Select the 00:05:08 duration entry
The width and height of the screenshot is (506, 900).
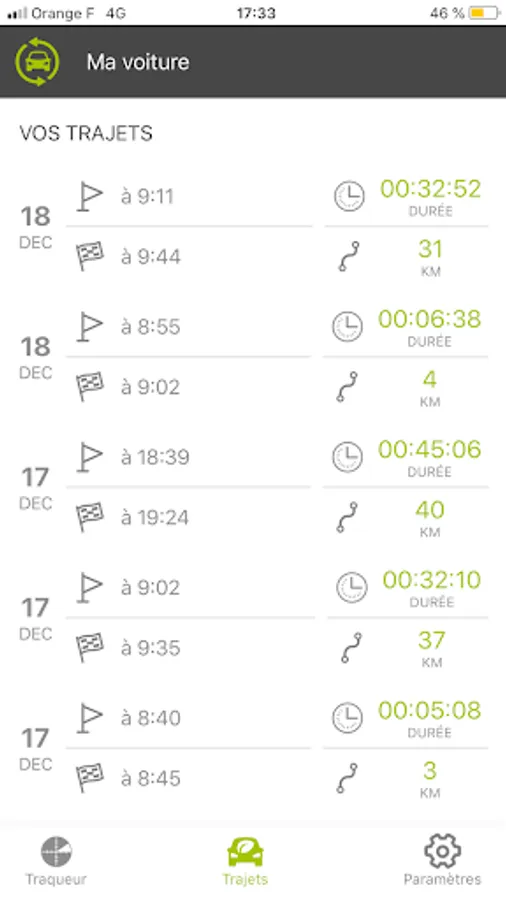pyautogui.click(x=429, y=711)
